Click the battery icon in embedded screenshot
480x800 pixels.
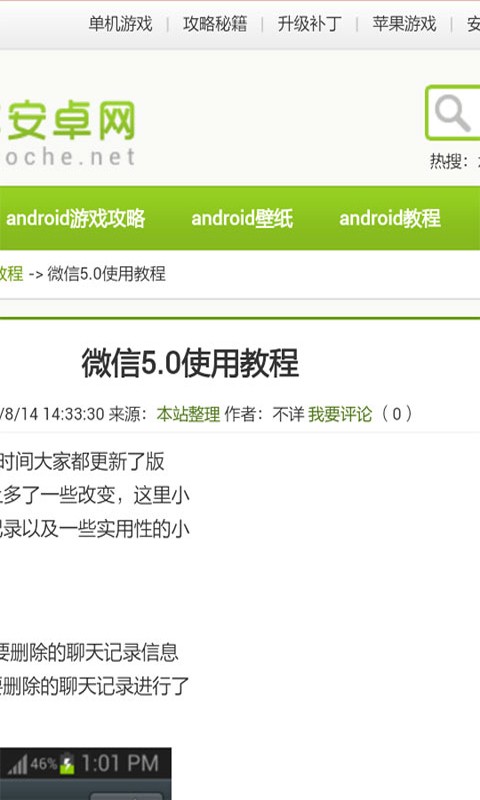67,764
